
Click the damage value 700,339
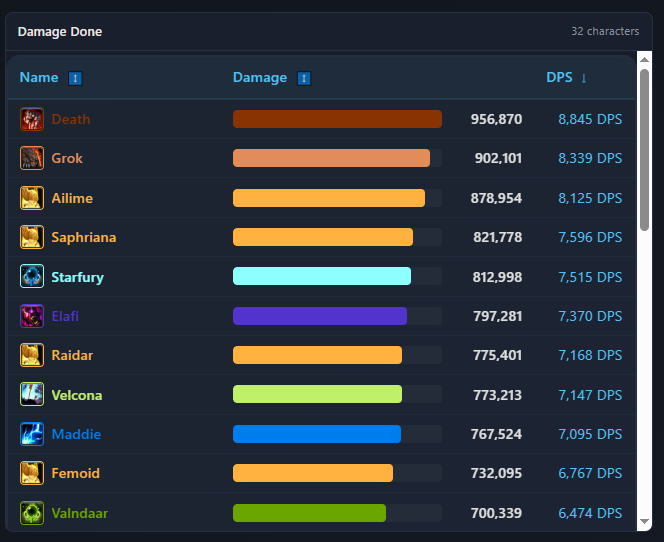click(496, 513)
